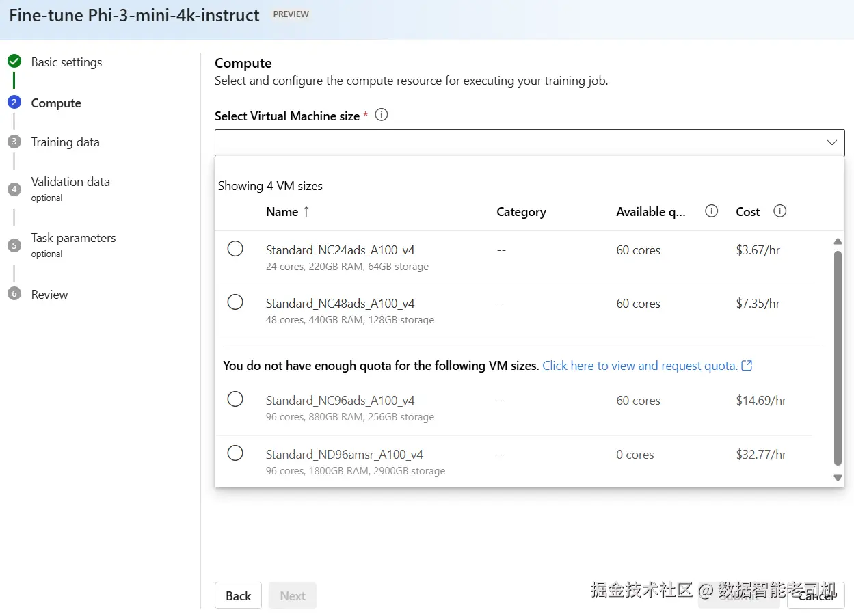854x616 pixels.
Task: Click the 0 cores quota value
Action: click(x=635, y=455)
